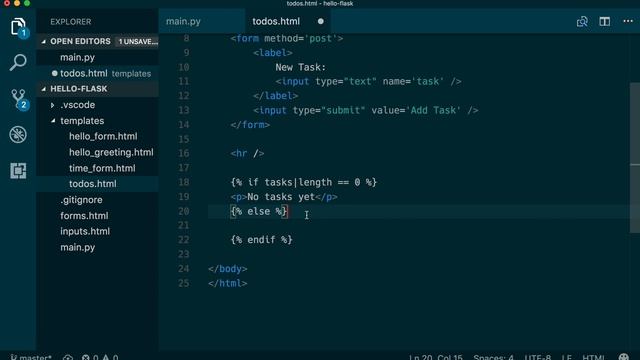Click line number 18 in the gutter
Image resolution: width=640 pixels, height=360 pixels.
click(x=184, y=182)
